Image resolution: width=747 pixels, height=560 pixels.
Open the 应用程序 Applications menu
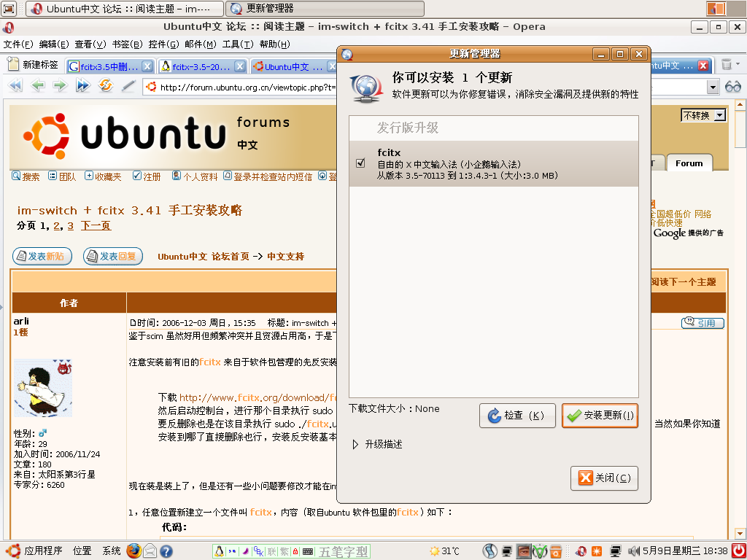click(x=34, y=551)
